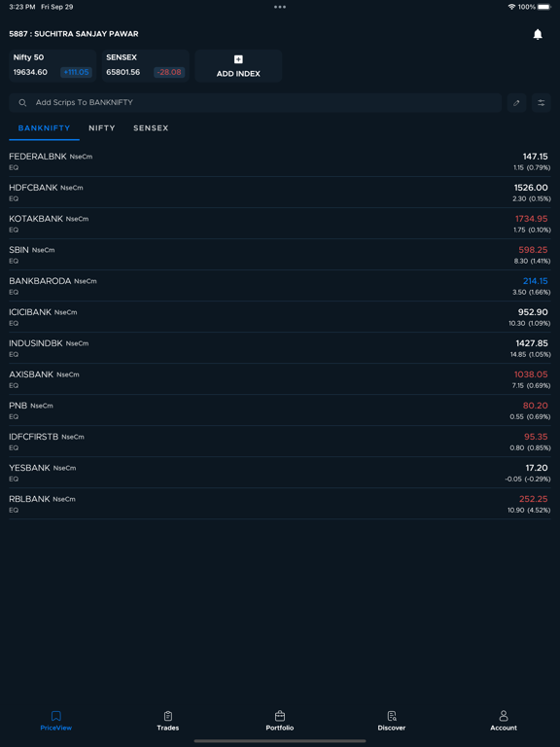Tap the home indicator bar at bottom
Viewport: 560px width, 747px height.
point(280,741)
